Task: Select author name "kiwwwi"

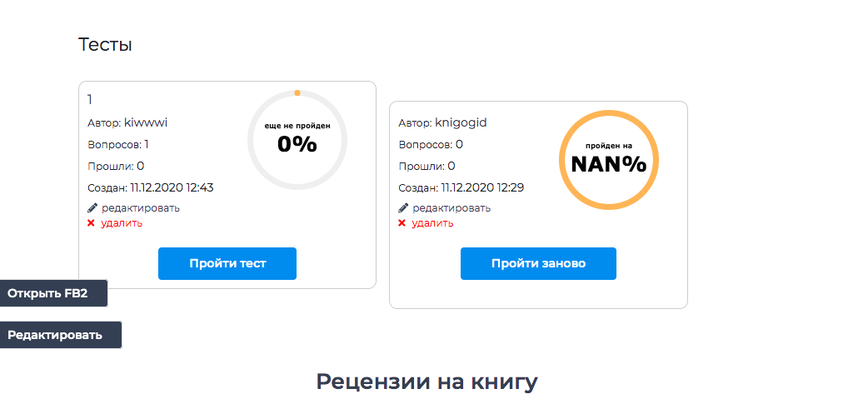Action: pyautogui.click(x=146, y=122)
